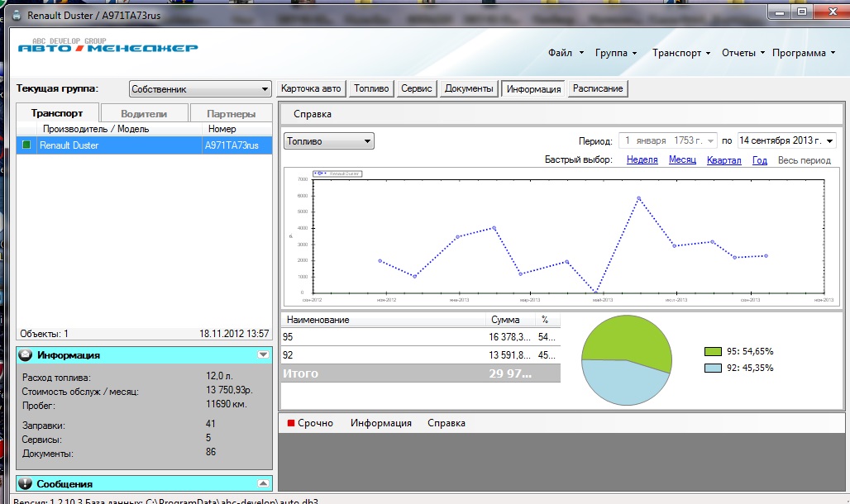Click the green 95 legend color swatch
Screen dimensions: 850x504
tap(714, 351)
